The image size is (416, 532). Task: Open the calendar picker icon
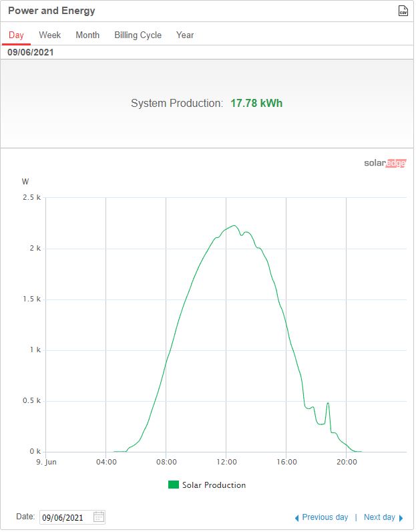99,519
